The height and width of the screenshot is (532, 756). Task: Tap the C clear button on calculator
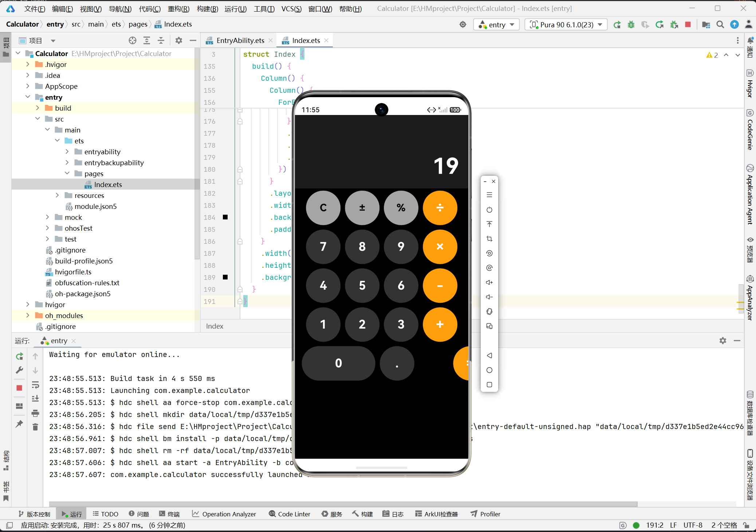(323, 208)
